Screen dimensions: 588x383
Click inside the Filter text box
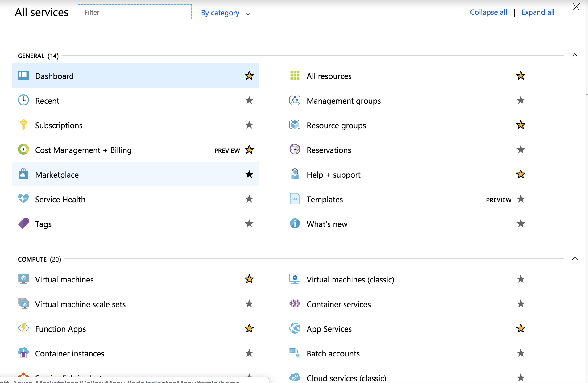pos(135,12)
